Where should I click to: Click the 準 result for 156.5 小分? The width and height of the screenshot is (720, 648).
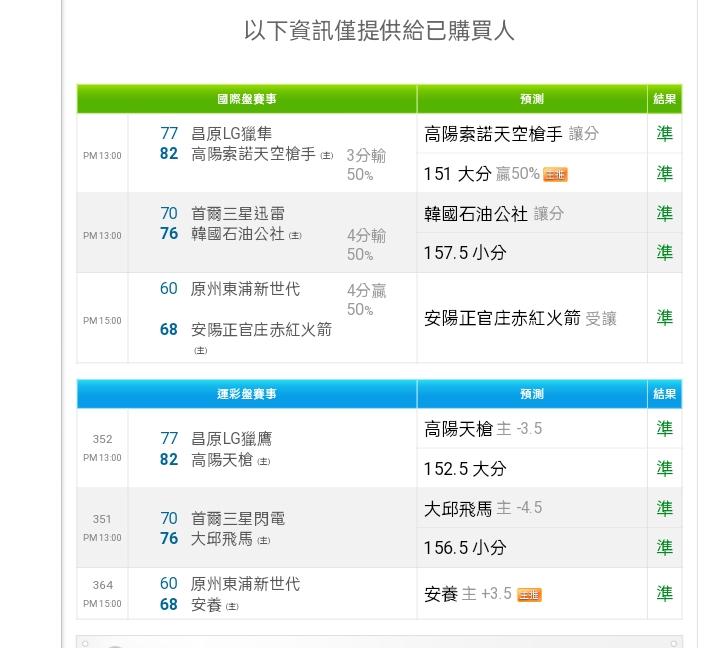[x=664, y=547]
